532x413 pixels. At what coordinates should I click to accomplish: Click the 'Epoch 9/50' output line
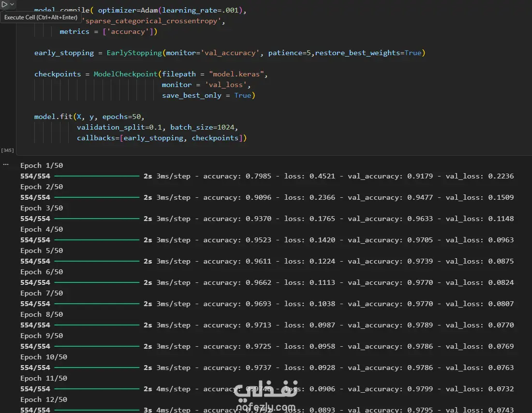(x=42, y=336)
